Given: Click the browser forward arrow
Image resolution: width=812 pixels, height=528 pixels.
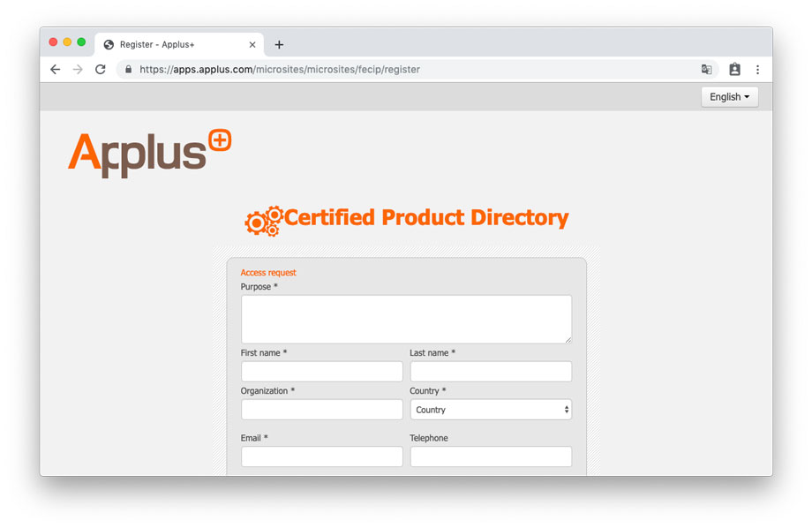Looking at the screenshot, I should (x=78, y=70).
